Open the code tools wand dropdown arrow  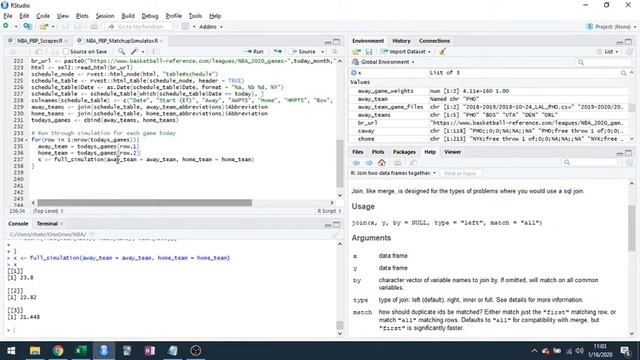pyautogui.click(x=143, y=52)
